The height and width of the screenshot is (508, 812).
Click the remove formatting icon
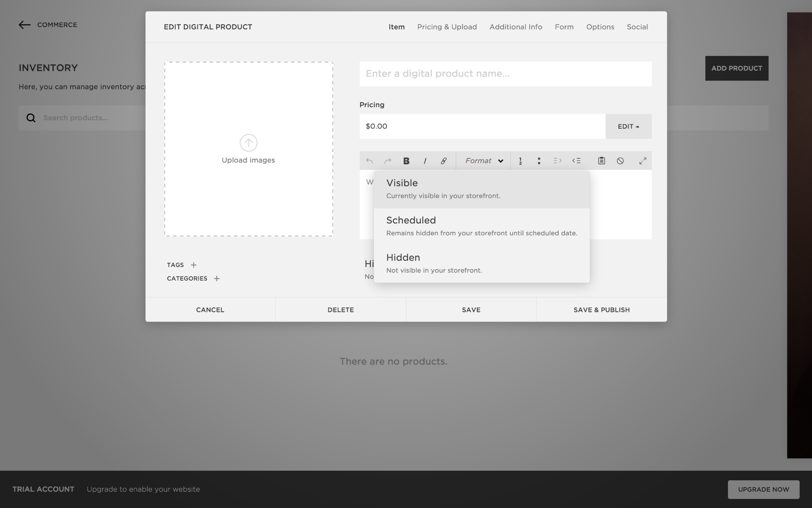coord(620,161)
